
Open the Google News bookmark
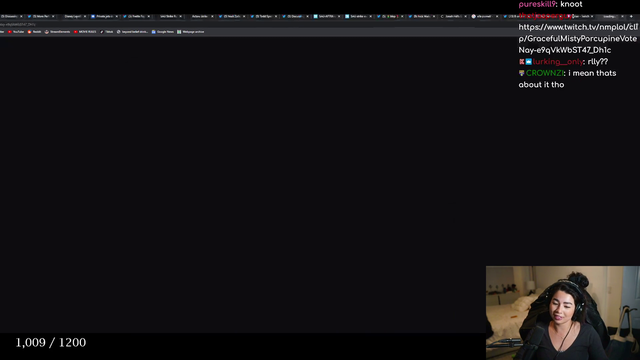click(162, 32)
